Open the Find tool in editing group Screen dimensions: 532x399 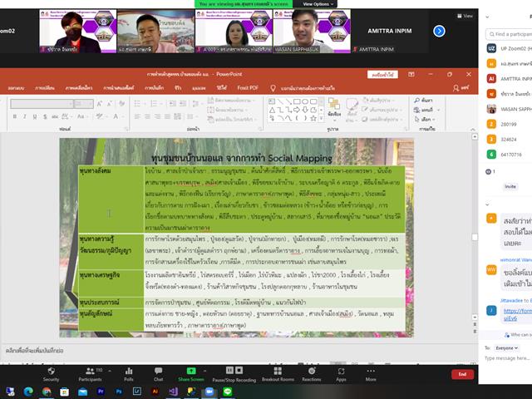point(423,100)
